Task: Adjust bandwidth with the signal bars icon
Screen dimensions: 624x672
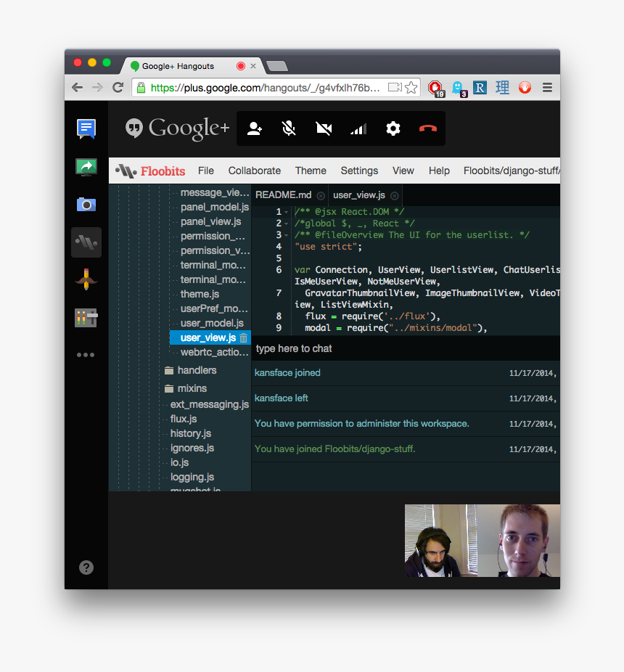Action: [x=358, y=128]
